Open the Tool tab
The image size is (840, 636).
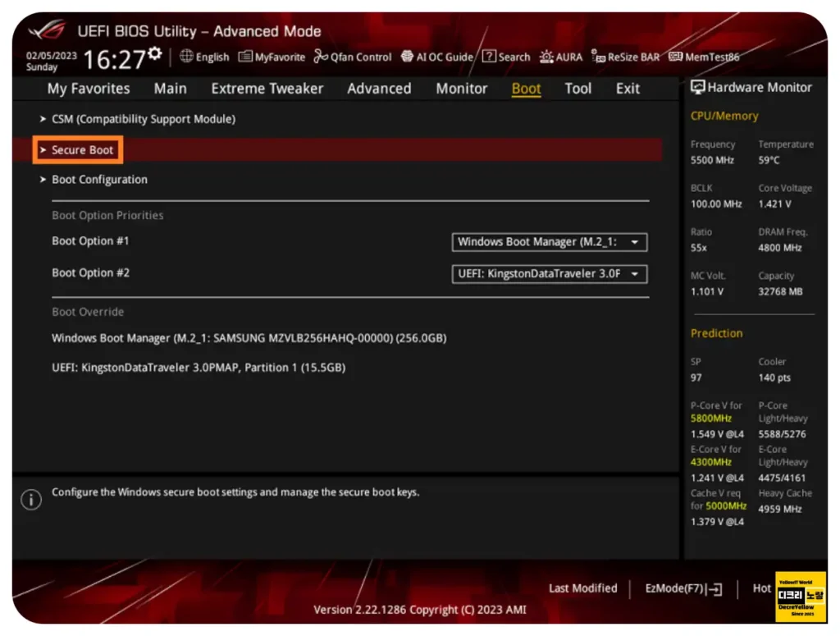[578, 89]
